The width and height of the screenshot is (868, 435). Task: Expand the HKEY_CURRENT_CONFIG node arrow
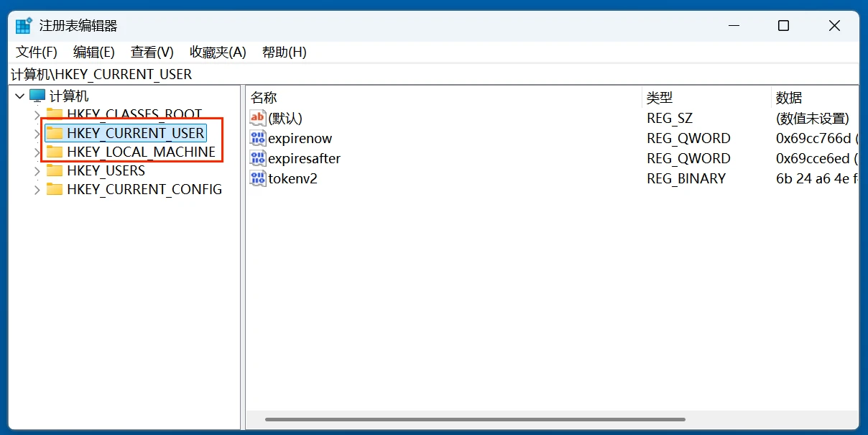coord(37,189)
